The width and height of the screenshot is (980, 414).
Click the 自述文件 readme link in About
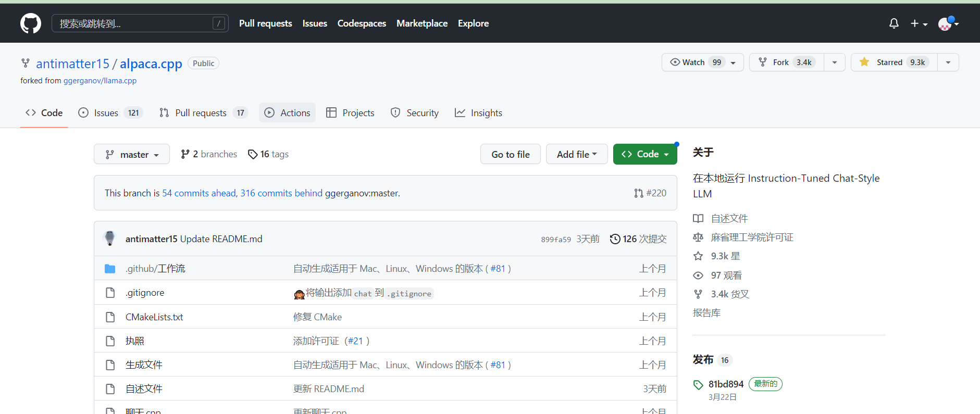tap(729, 219)
